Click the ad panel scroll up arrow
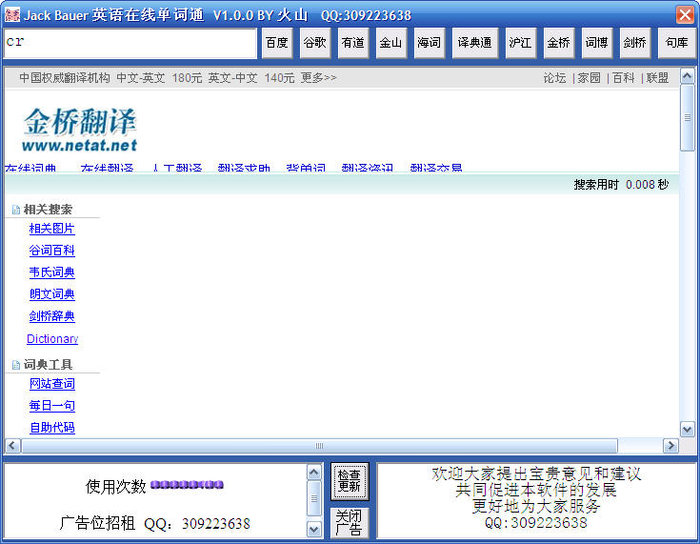Viewport: 700px width, 544px height. pos(314,472)
